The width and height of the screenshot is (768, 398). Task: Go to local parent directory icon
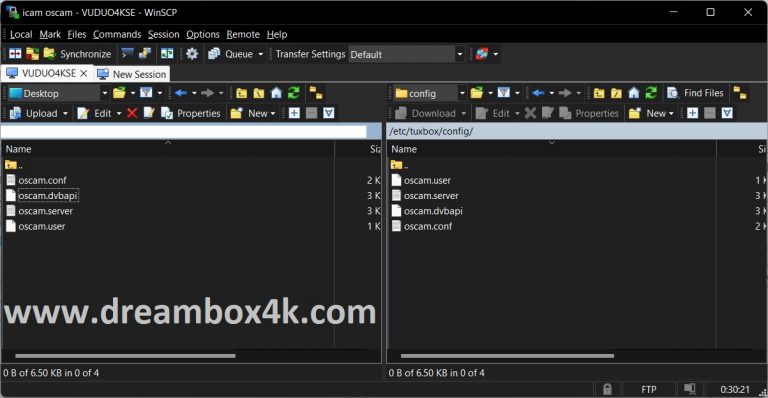[241, 93]
